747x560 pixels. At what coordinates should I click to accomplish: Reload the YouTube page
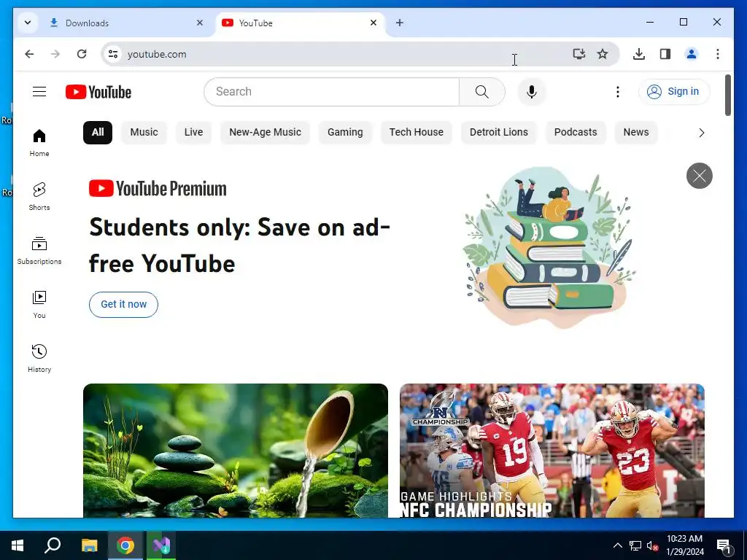[82, 54]
